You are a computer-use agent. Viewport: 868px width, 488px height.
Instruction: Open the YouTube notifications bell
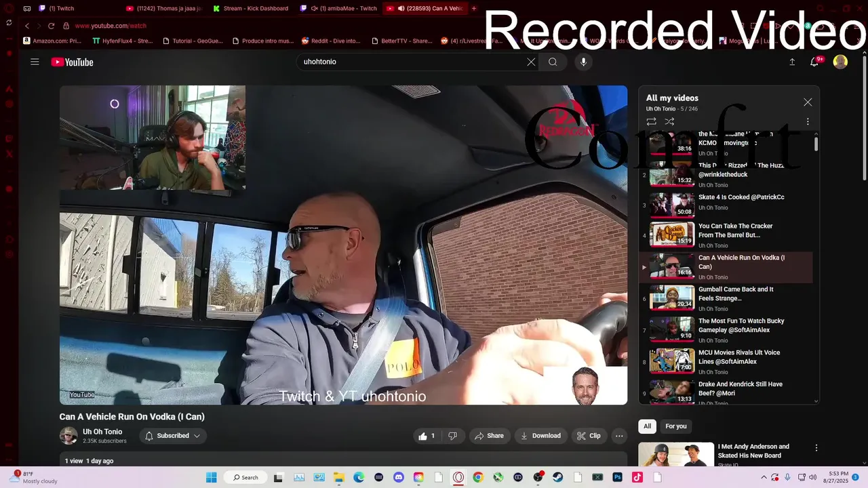[815, 62]
